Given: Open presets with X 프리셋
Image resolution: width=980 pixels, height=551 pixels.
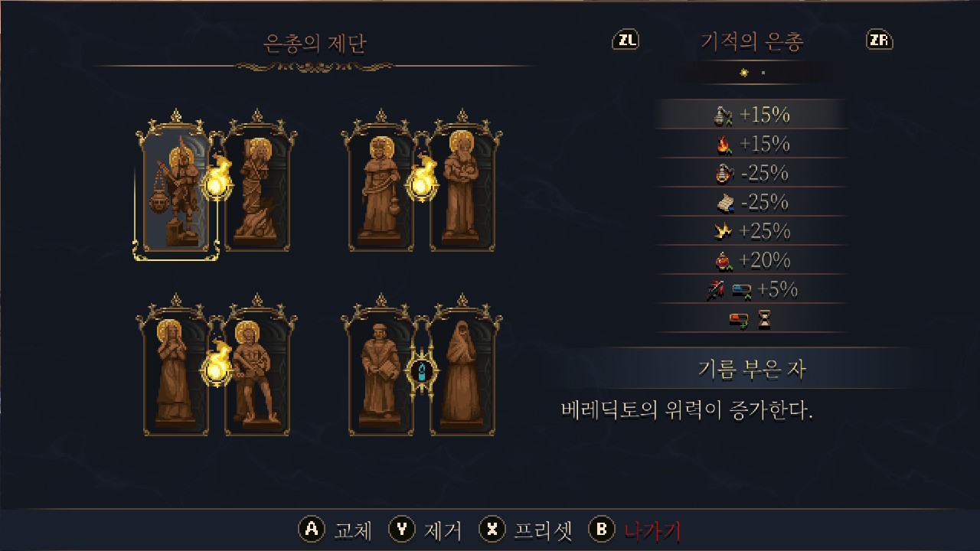Looking at the screenshot, I should coord(526,530).
